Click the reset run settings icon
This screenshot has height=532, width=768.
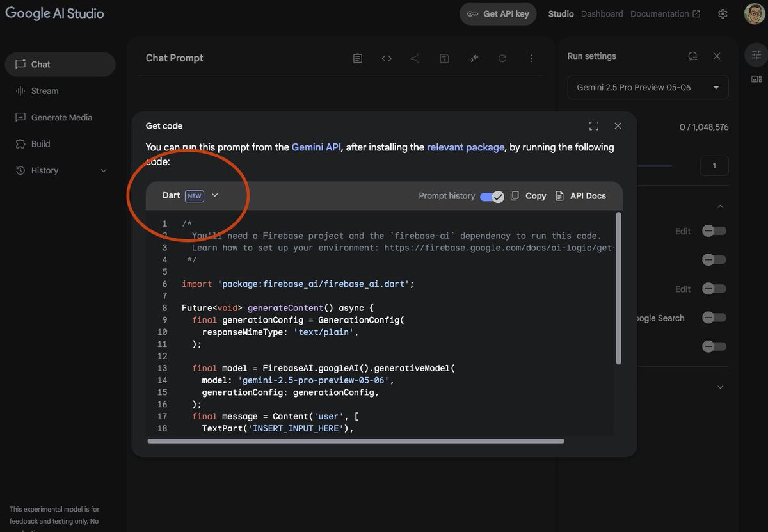pos(692,56)
